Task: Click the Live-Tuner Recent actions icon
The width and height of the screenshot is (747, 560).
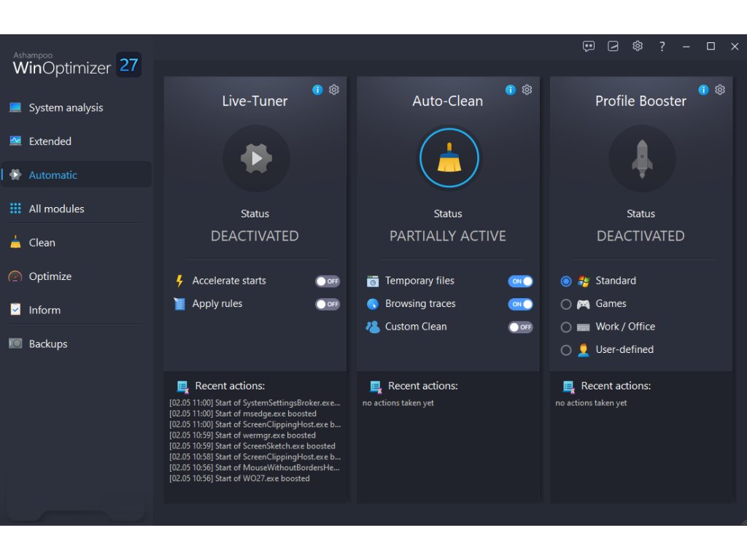Action: (182, 386)
